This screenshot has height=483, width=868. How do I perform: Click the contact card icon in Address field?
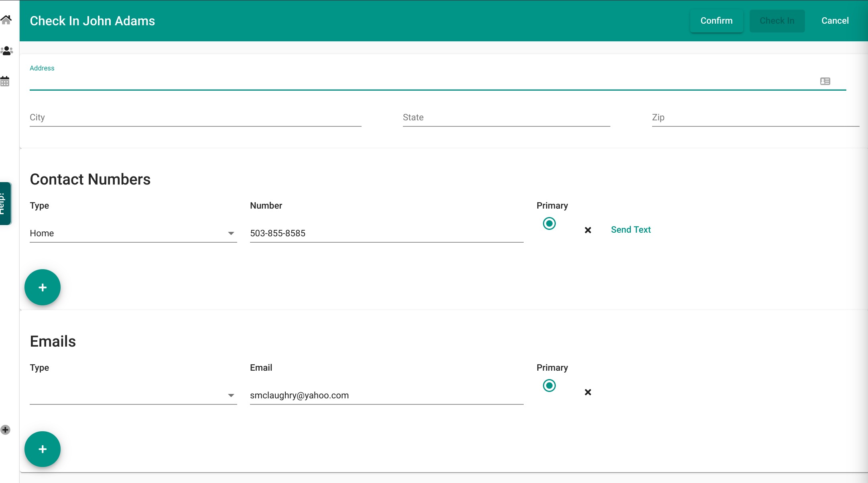pos(825,81)
